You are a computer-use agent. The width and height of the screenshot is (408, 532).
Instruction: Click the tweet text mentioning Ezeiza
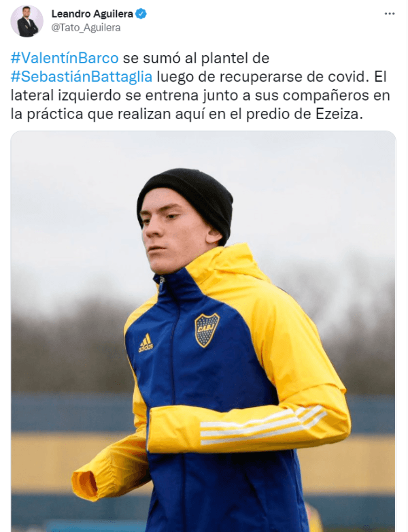point(201,86)
